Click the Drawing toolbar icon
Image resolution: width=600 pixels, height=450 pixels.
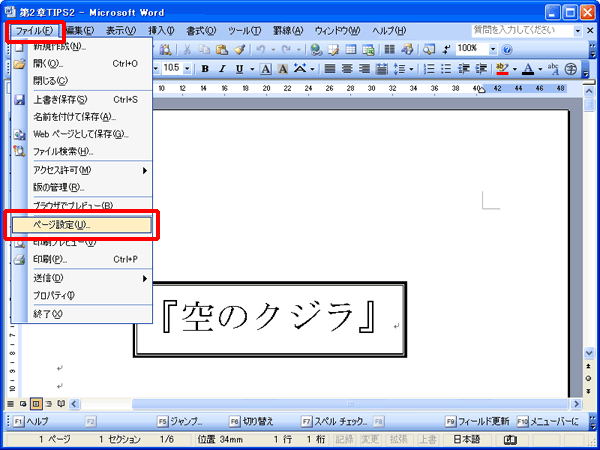407,49
